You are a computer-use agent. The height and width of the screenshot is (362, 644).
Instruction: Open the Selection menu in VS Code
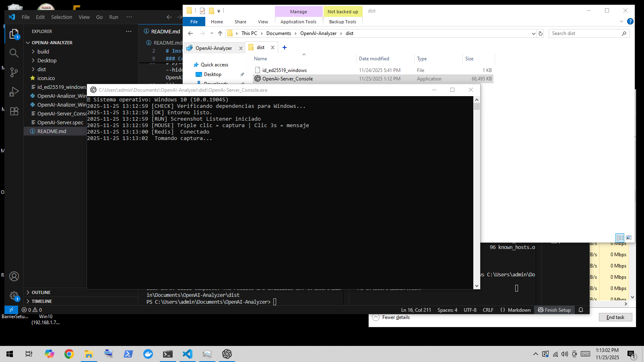[62, 17]
